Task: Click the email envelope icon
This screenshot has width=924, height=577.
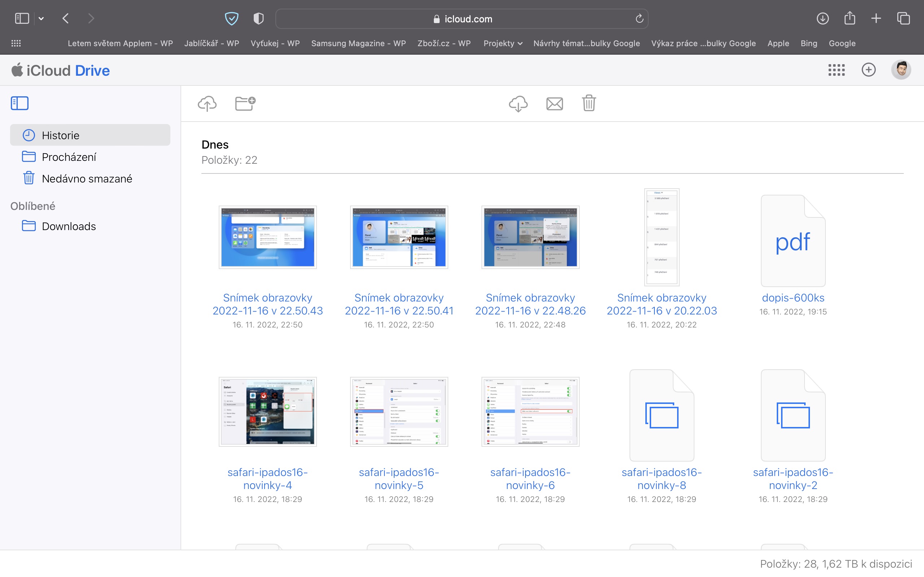Action: coord(554,103)
